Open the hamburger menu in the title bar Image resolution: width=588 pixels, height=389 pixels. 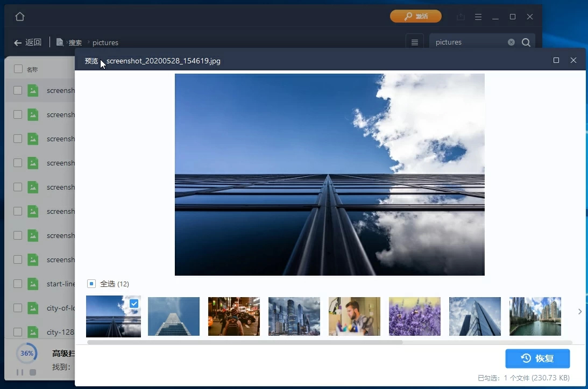point(478,17)
